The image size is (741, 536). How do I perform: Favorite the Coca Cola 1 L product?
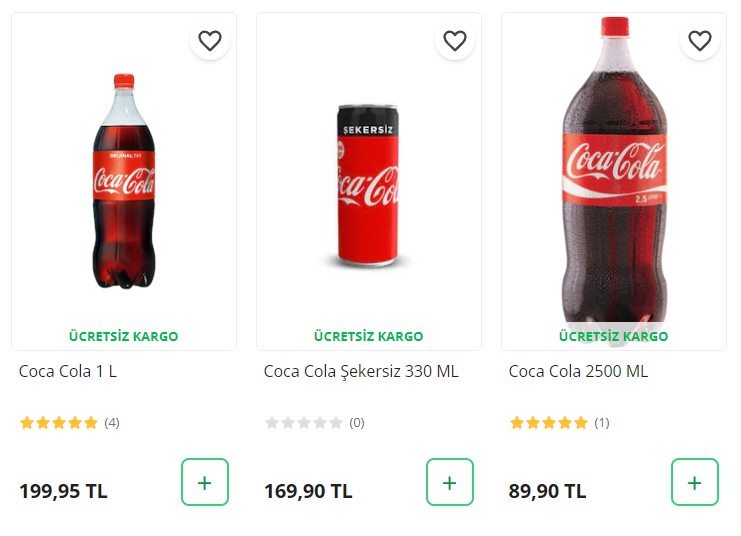click(210, 41)
